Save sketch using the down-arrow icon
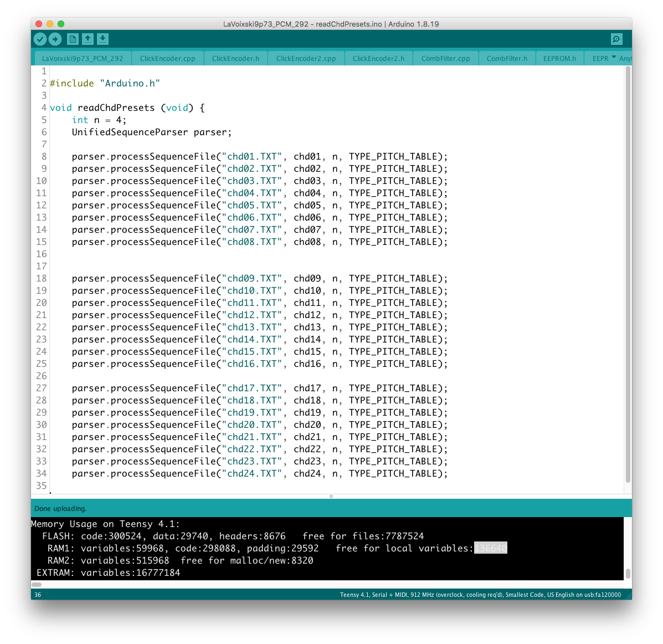 [102, 39]
